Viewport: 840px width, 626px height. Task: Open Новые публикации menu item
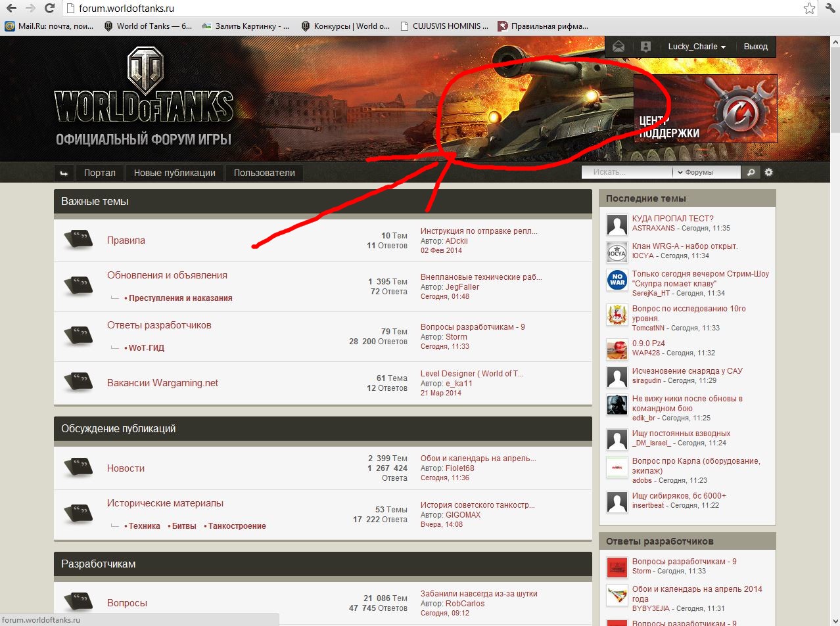point(175,173)
